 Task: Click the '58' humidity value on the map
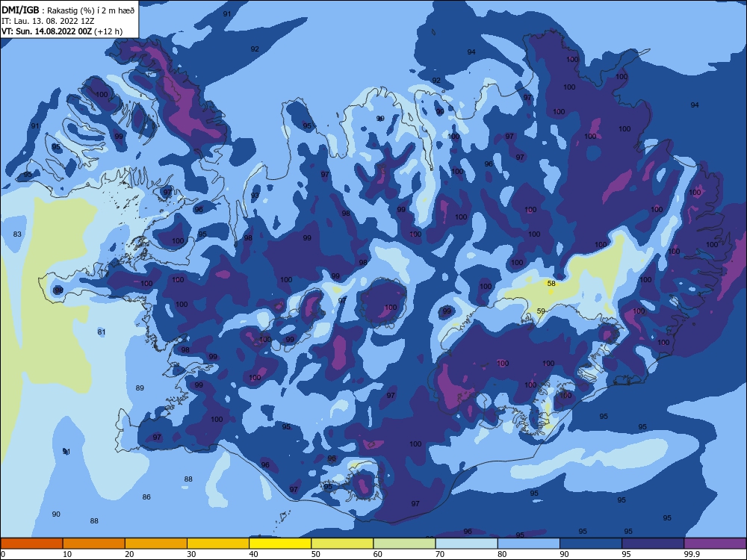click(x=551, y=283)
